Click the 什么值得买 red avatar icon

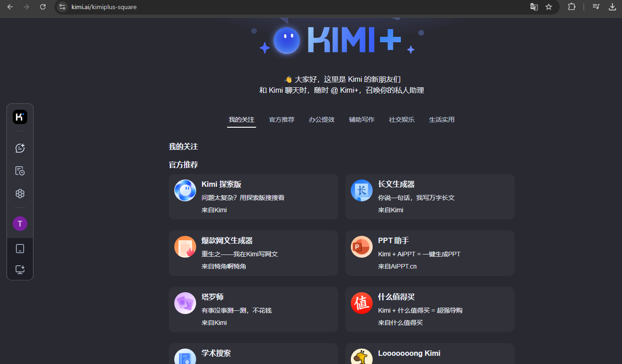click(x=362, y=303)
